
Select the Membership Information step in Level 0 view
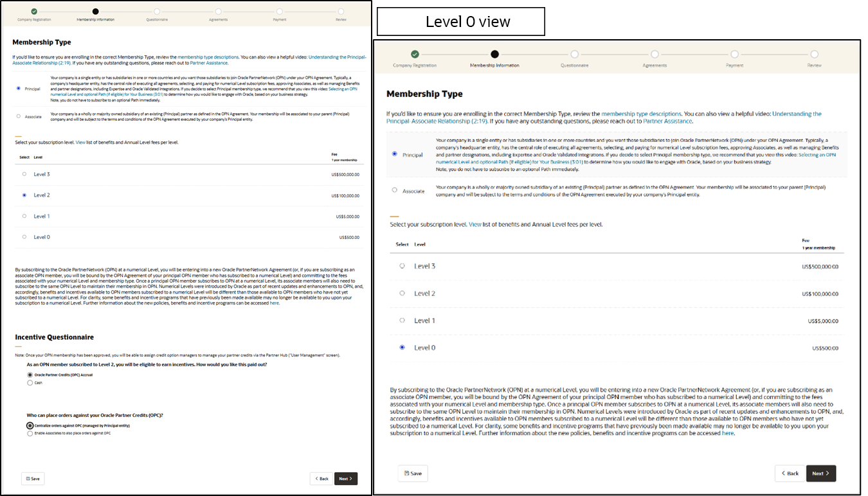point(494,54)
